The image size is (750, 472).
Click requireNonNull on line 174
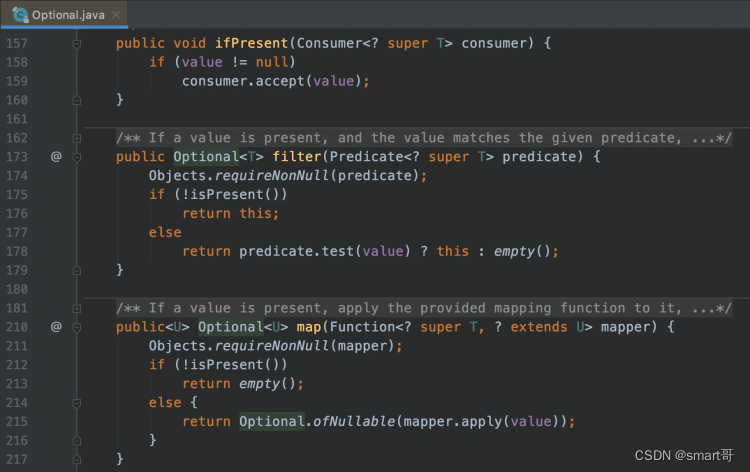point(272,176)
